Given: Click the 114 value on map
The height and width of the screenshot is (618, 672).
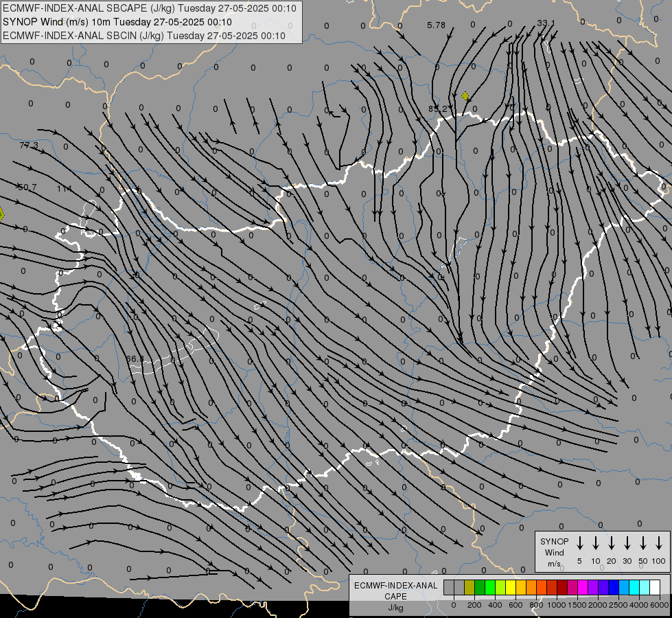Looking at the screenshot, I should click(x=65, y=188).
